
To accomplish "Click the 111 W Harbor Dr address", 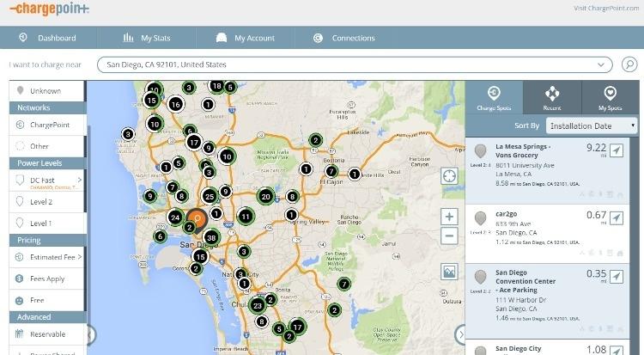I will point(521,300).
